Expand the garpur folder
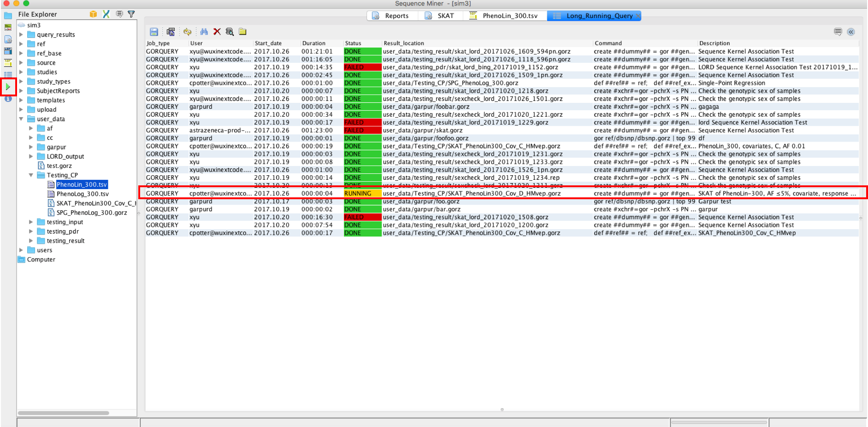The width and height of the screenshot is (868, 427). (31, 147)
